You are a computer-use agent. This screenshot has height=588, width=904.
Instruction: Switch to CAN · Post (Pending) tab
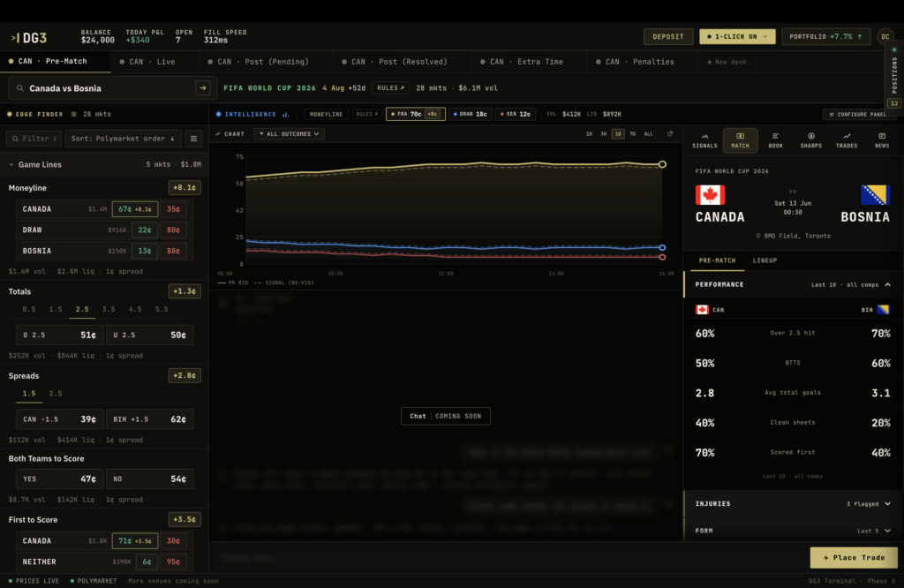point(258,62)
